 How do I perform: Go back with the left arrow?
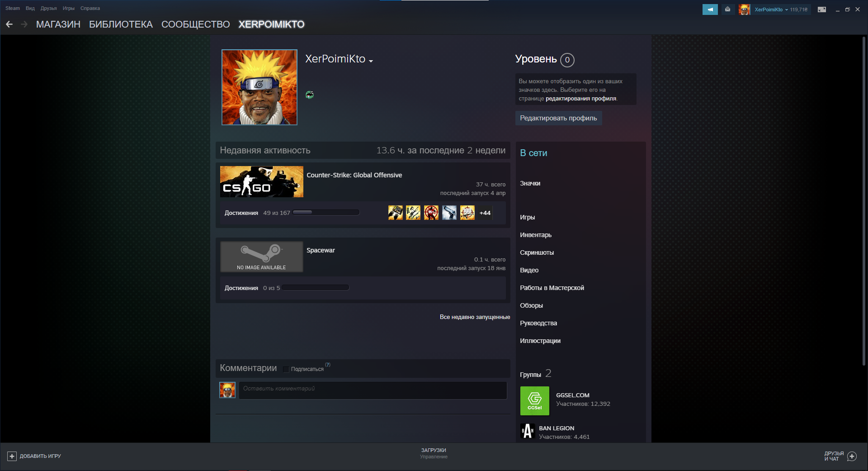point(9,24)
